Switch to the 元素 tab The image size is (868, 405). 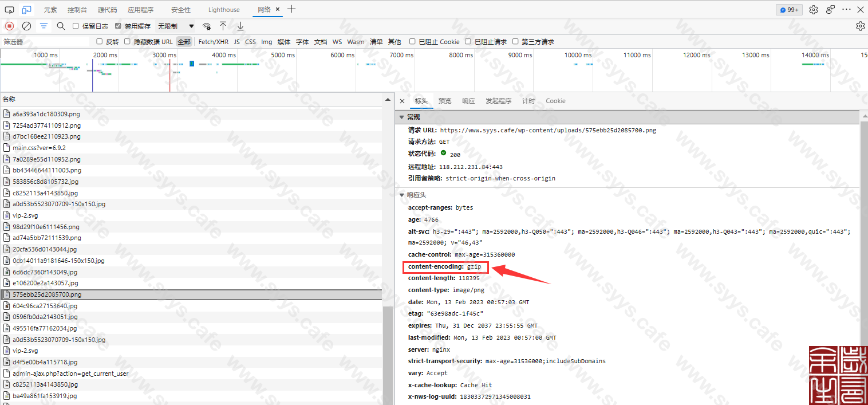pos(50,10)
